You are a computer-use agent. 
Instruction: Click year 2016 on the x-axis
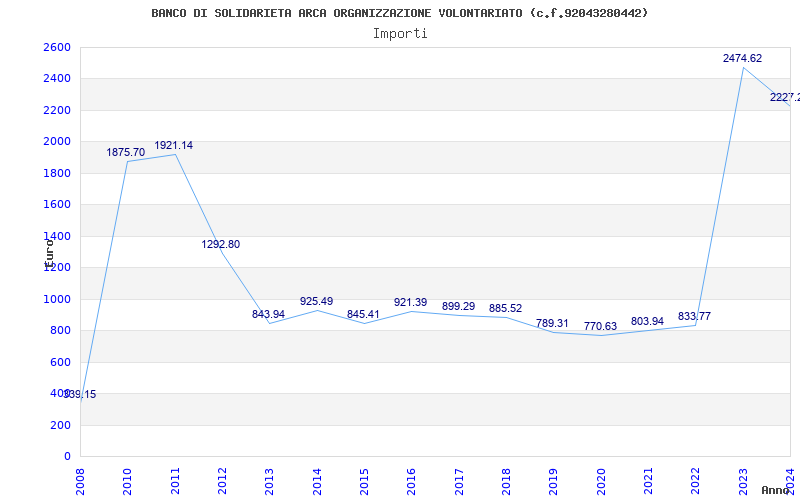[x=411, y=479]
